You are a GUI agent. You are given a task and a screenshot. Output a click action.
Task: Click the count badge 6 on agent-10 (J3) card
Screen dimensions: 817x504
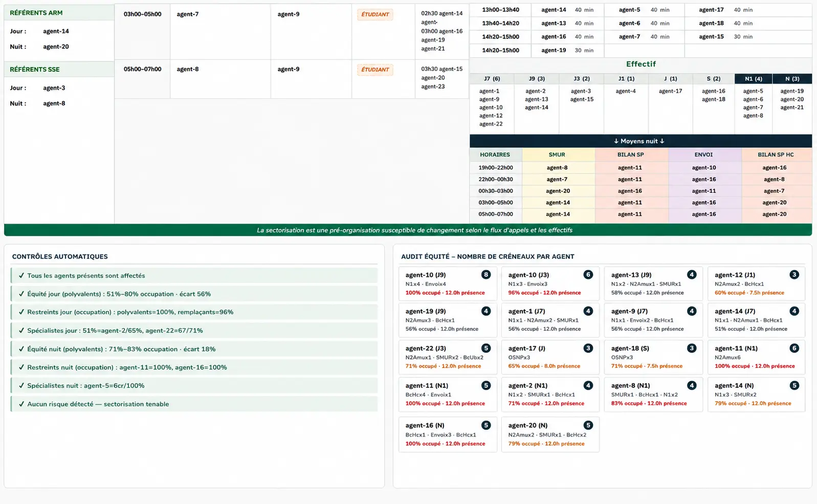[588, 275]
